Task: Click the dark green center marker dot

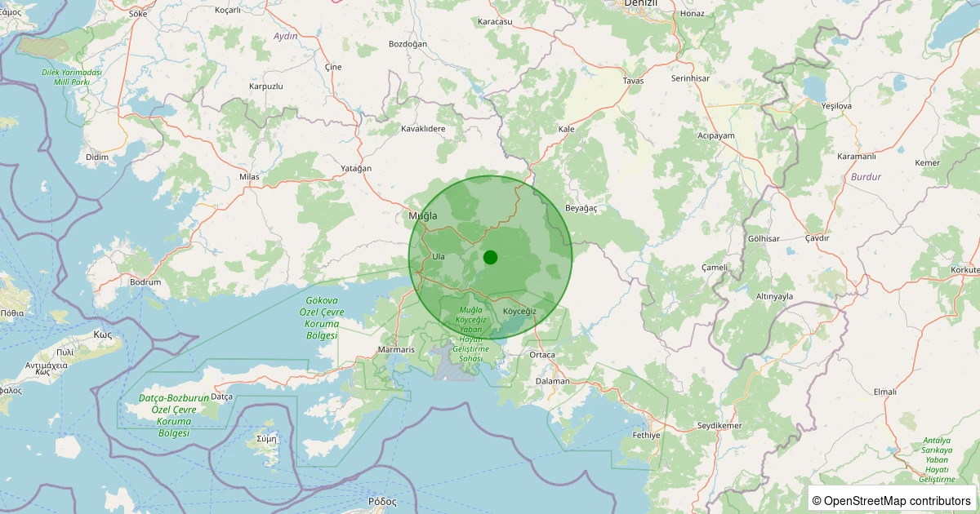Action: click(490, 257)
